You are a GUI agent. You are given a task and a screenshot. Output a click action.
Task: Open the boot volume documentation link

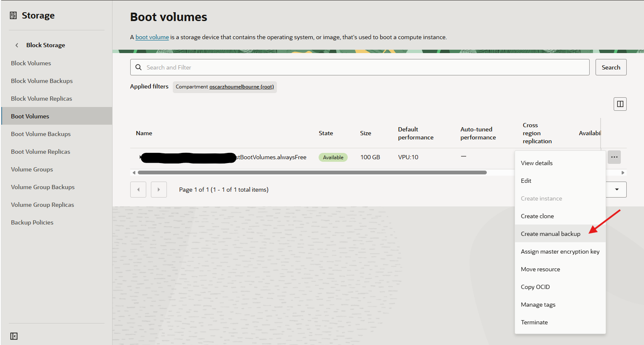point(152,37)
